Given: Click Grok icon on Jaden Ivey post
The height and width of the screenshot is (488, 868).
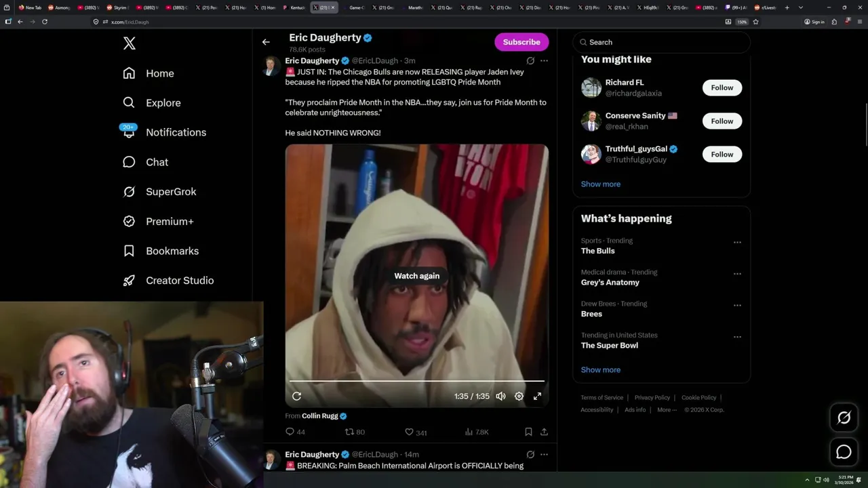Looking at the screenshot, I should [530, 61].
